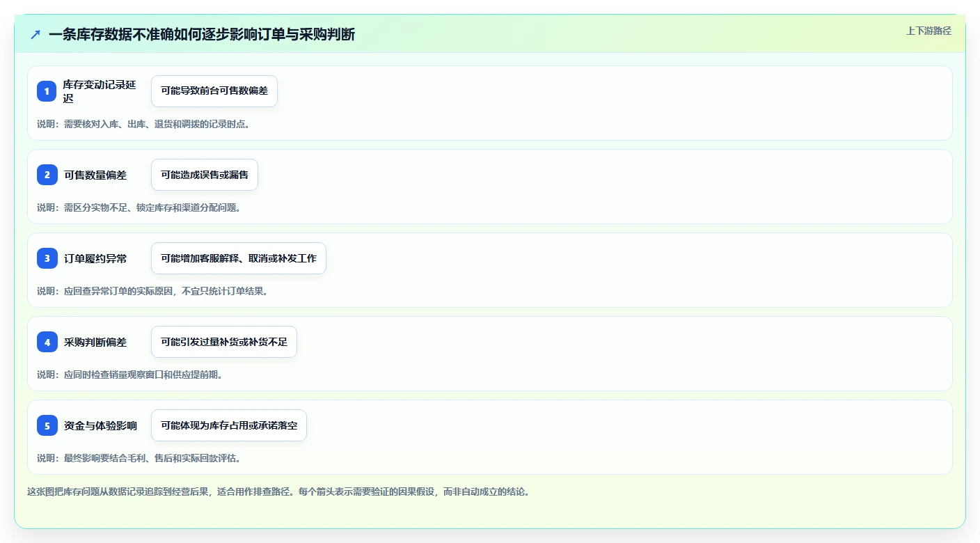The image size is (980, 543).
Task: Click the step 4 number badge
Action: point(47,342)
